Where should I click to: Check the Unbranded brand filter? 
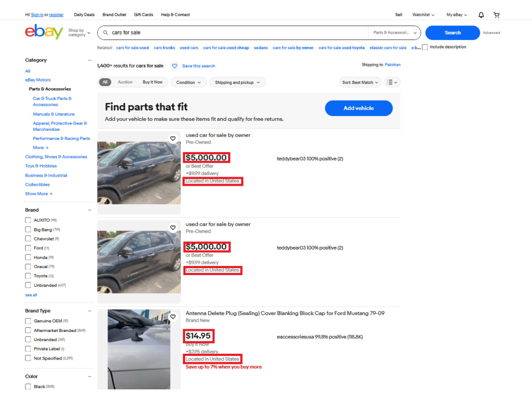28,285
